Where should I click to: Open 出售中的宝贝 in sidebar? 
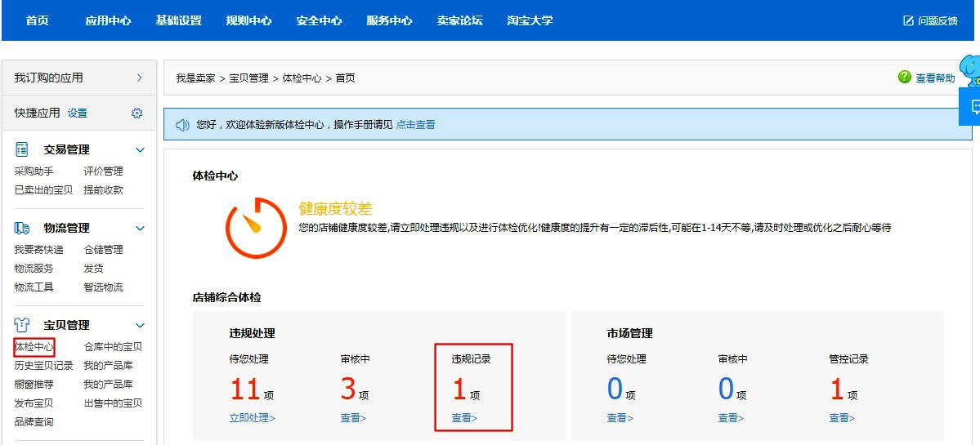pyautogui.click(x=113, y=403)
